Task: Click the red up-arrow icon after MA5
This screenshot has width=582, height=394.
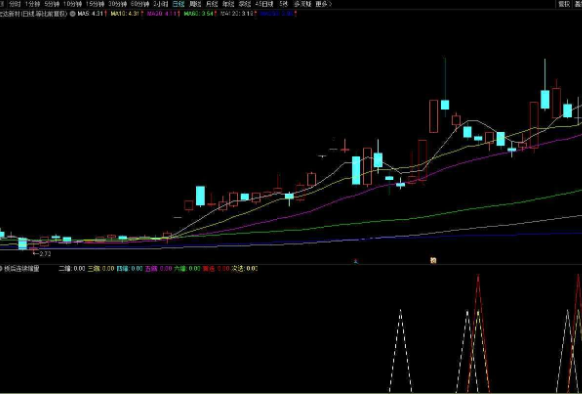Action: pyautogui.click(x=106, y=14)
